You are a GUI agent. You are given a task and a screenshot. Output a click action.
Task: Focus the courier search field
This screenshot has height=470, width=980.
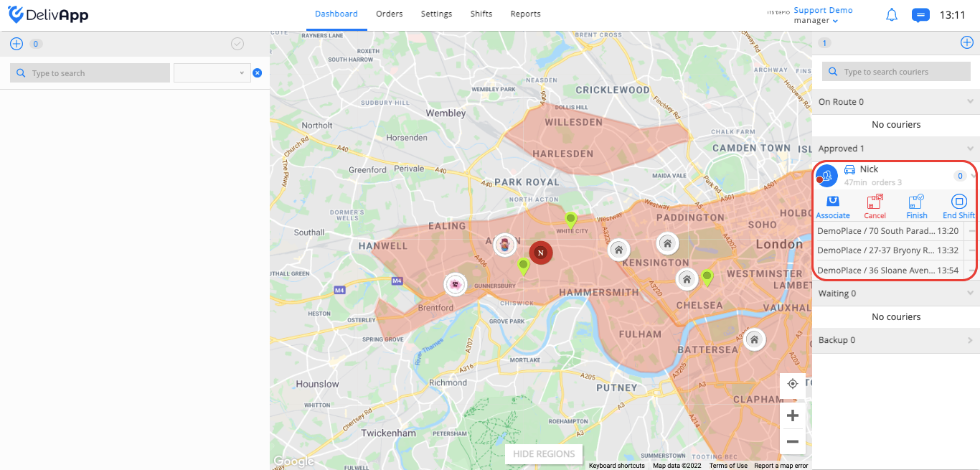pyautogui.click(x=896, y=72)
